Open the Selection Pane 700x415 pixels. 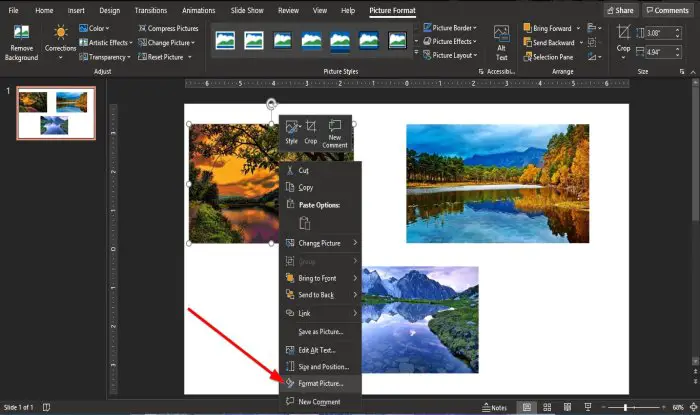click(x=552, y=57)
